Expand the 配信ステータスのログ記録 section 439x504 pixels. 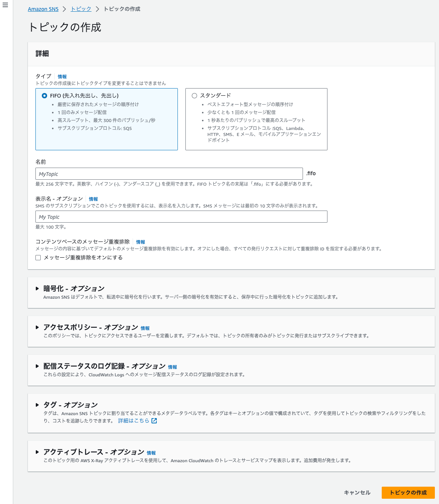(x=37, y=366)
